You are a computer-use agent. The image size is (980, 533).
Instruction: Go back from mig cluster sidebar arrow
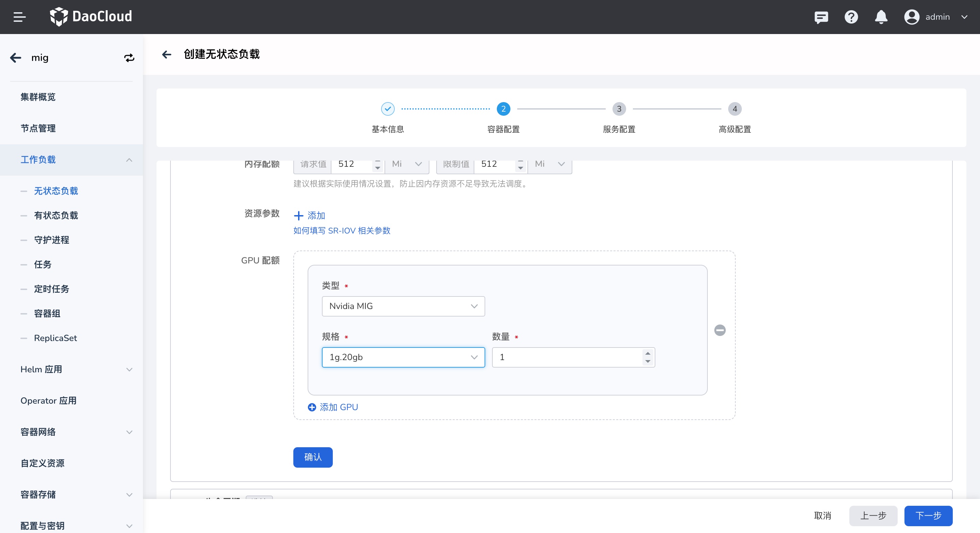tap(16, 58)
